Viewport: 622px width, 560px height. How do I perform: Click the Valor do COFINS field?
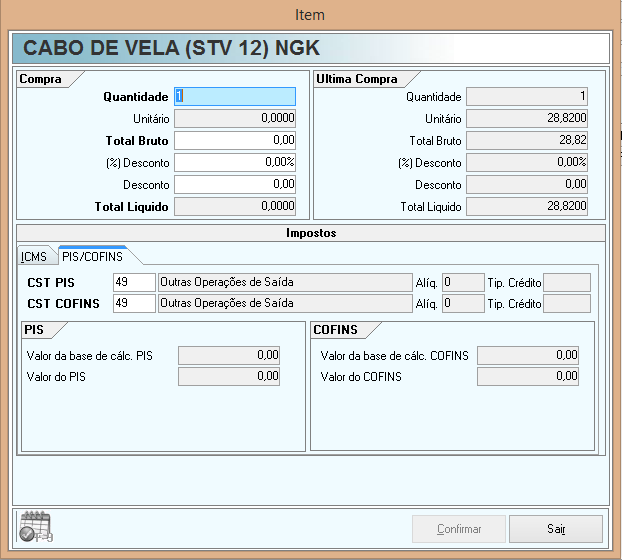point(528,376)
